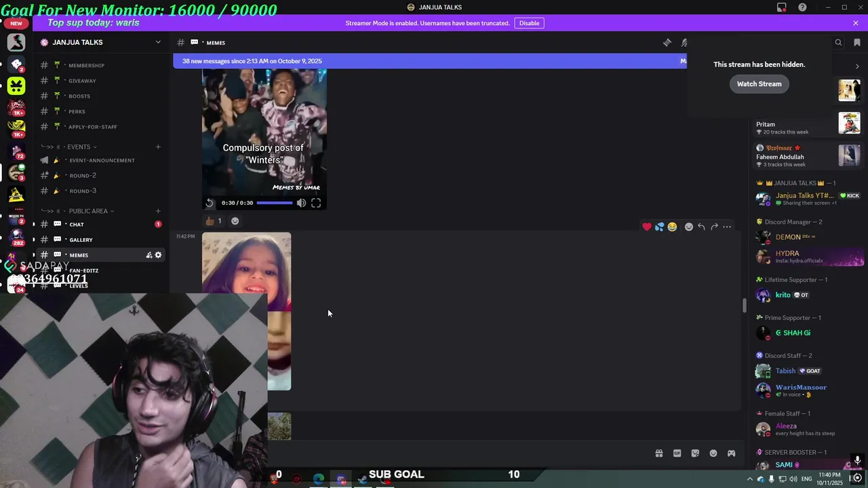React with the laughing crying emoji
This screenshot has height=488, width=868.
(672, 227)
